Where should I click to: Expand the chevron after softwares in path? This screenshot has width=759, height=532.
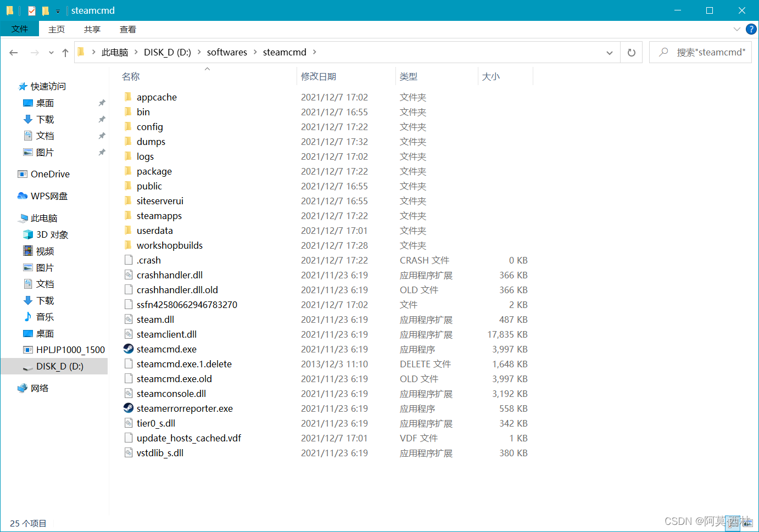[255, 52]
